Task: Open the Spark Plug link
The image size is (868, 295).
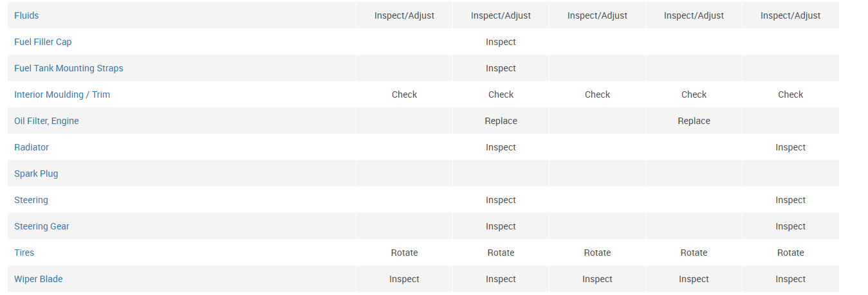Action: coord(36,174)
